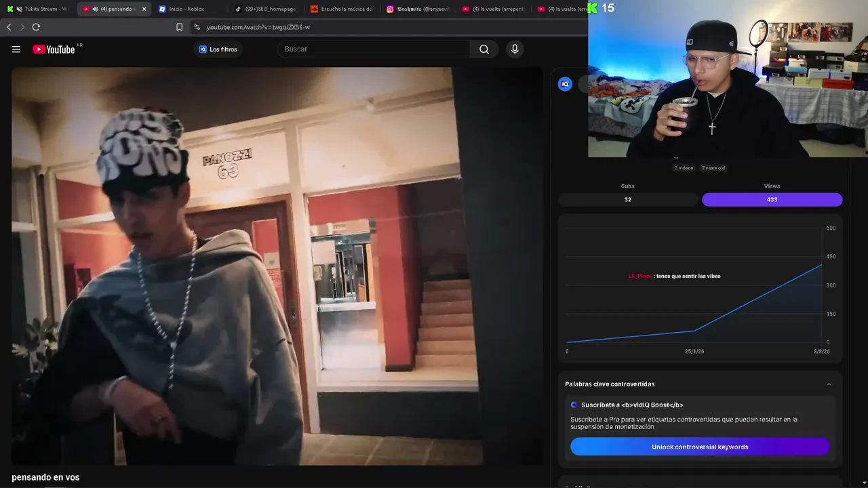The height and width of the screenshot is (488, 868).
Task: Click the main video player frame
Action: tap(277, 266)
